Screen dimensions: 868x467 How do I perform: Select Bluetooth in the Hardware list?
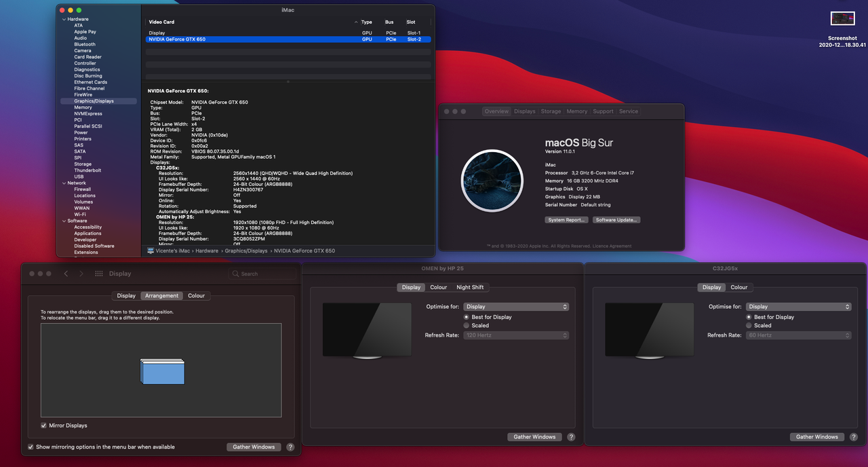click(85, 44)
